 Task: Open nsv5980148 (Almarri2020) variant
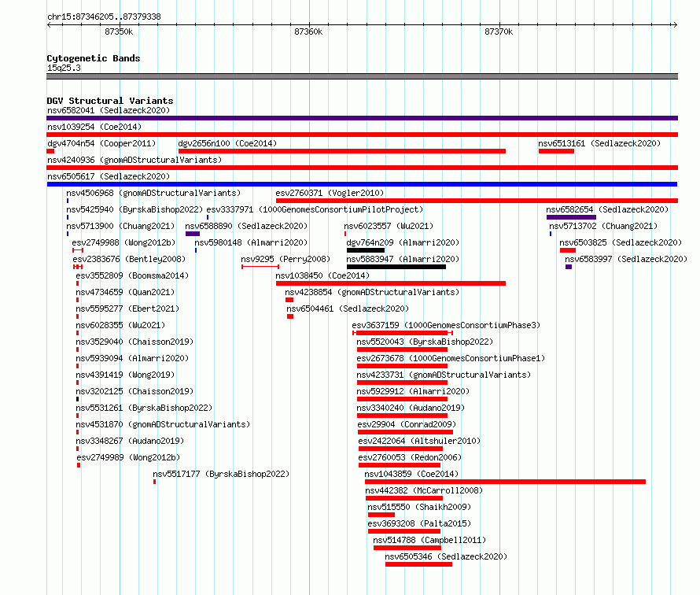tap(251, 242)
